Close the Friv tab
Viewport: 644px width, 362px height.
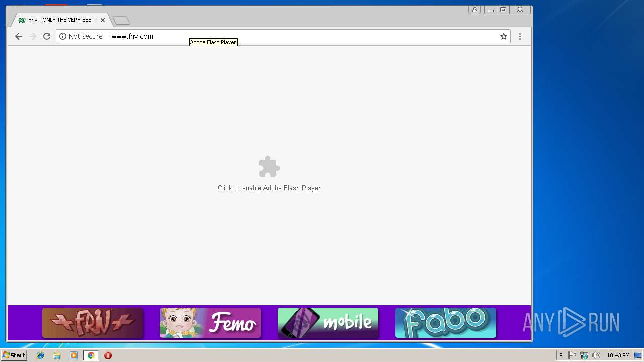[103, 20]
